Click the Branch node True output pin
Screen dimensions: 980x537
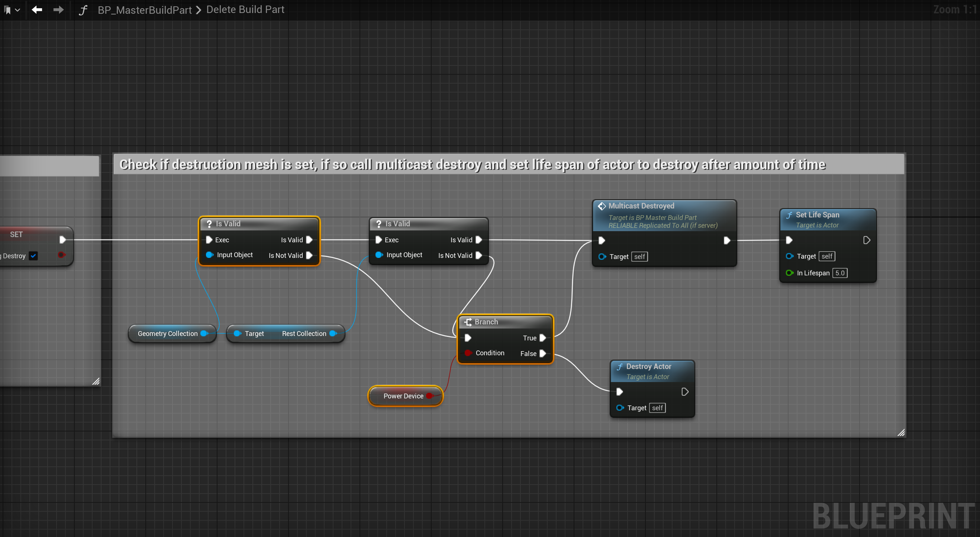(543, 338)
